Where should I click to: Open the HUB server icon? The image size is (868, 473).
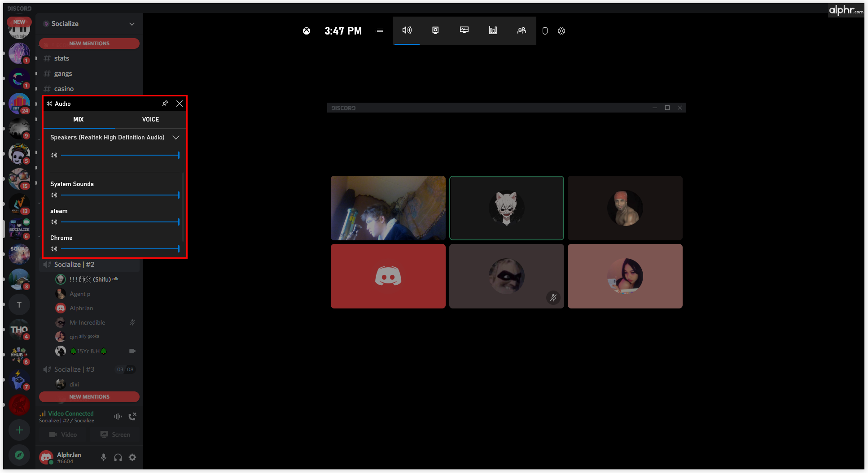[x=19, y=355]
